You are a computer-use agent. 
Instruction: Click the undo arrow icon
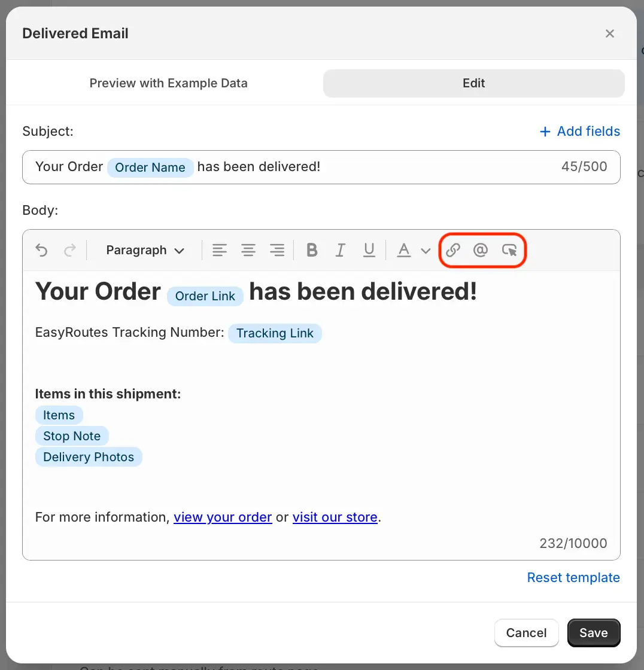(41, 250)
